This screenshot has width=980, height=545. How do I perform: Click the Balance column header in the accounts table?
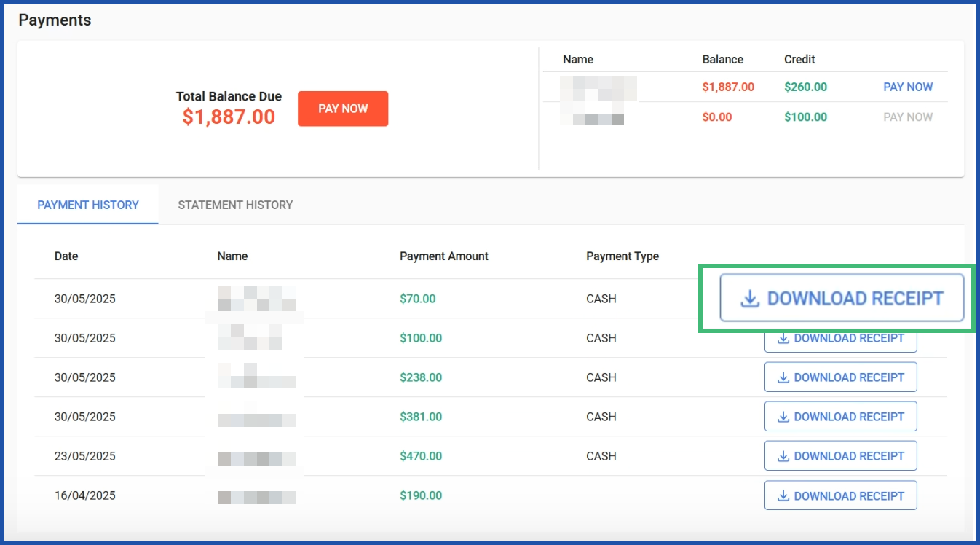(722, 59)
